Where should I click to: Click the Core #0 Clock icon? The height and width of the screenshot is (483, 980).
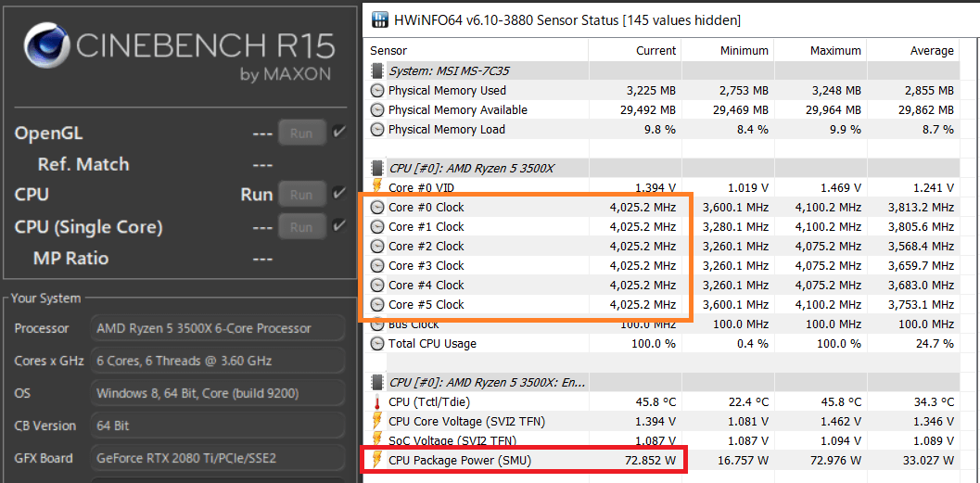click(377, 208)
